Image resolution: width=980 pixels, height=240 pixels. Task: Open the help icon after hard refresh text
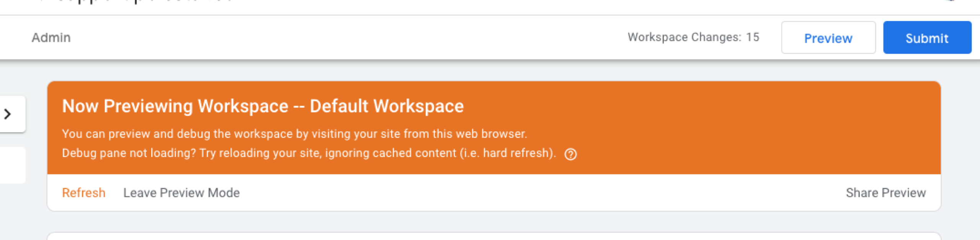(570, 154)
